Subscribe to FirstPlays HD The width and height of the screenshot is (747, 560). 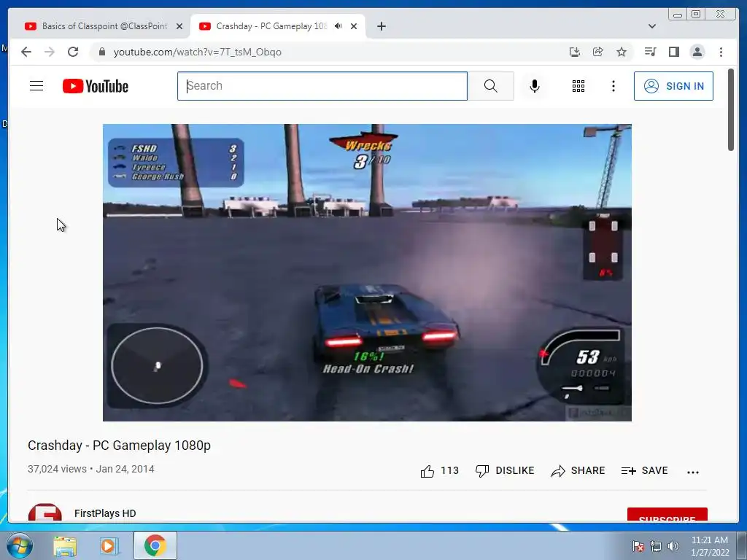click(x=667, y=515)
